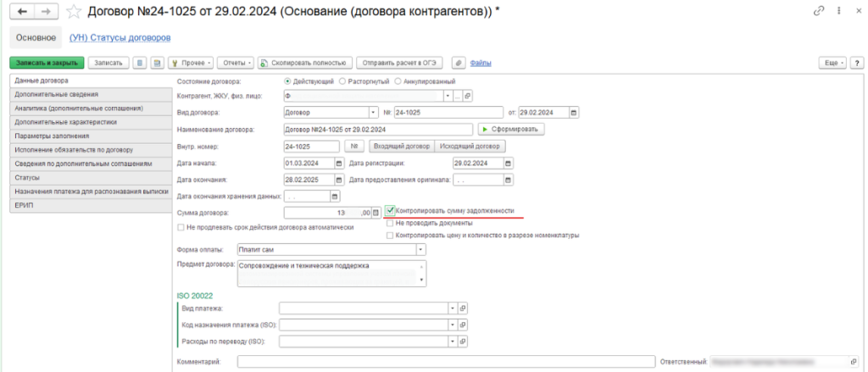Add contract to favorites with the star icon

(x=74, y=11)
